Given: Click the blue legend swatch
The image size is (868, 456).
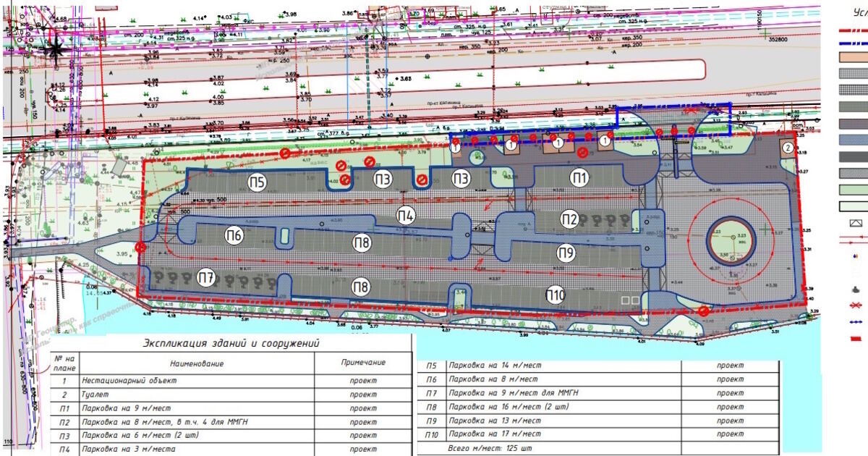Looking at the screenshot, I should (853, 140).
